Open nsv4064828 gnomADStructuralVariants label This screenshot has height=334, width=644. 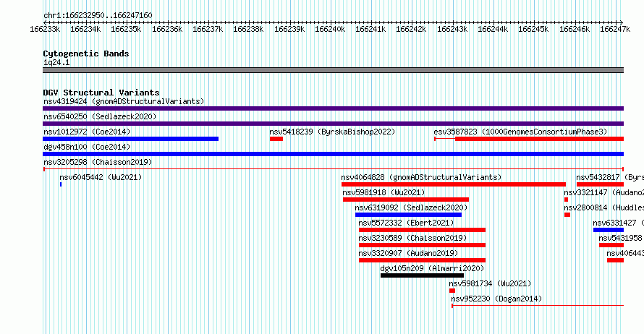[x=421, y=177]
